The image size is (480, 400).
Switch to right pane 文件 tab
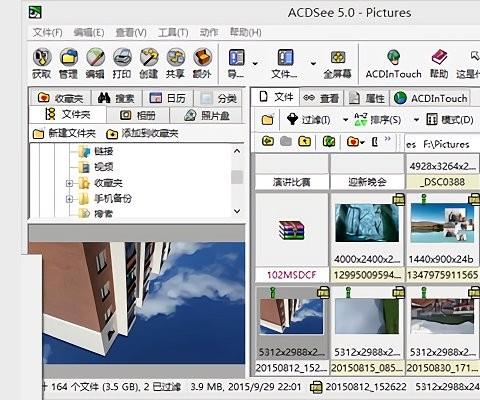pos(275,97)
